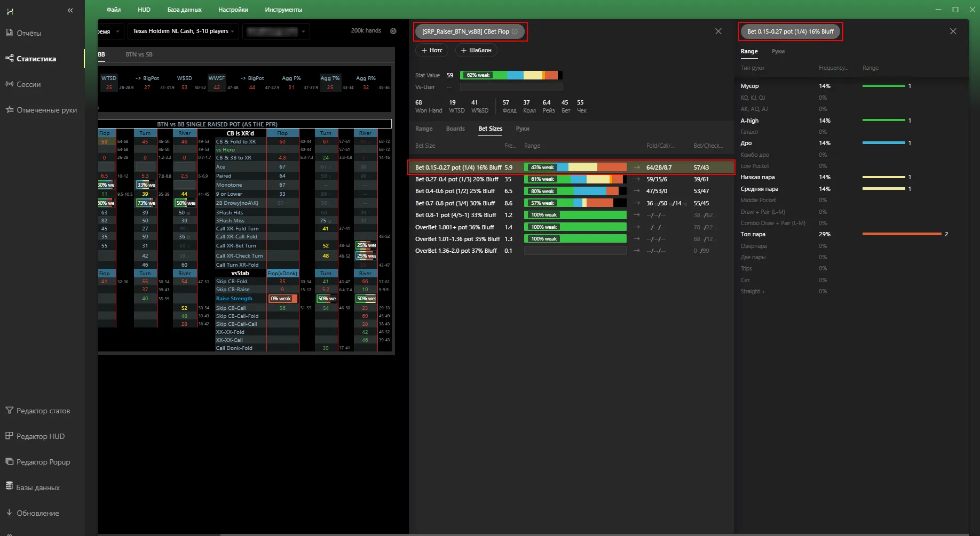The image size is (980, 536).
Task: Collapse the left sidebar with double chevron
Action: pyautogui.click(x=70, y=10)
